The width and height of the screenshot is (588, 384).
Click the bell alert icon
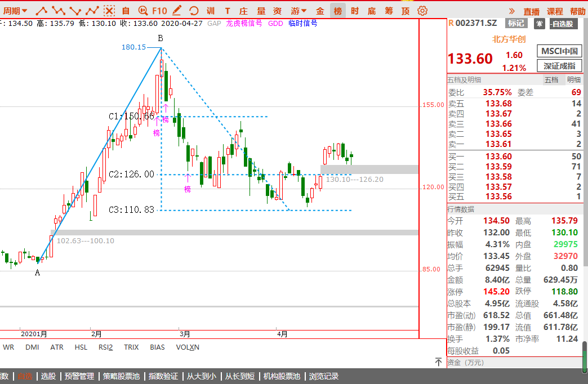pos(539,24)
